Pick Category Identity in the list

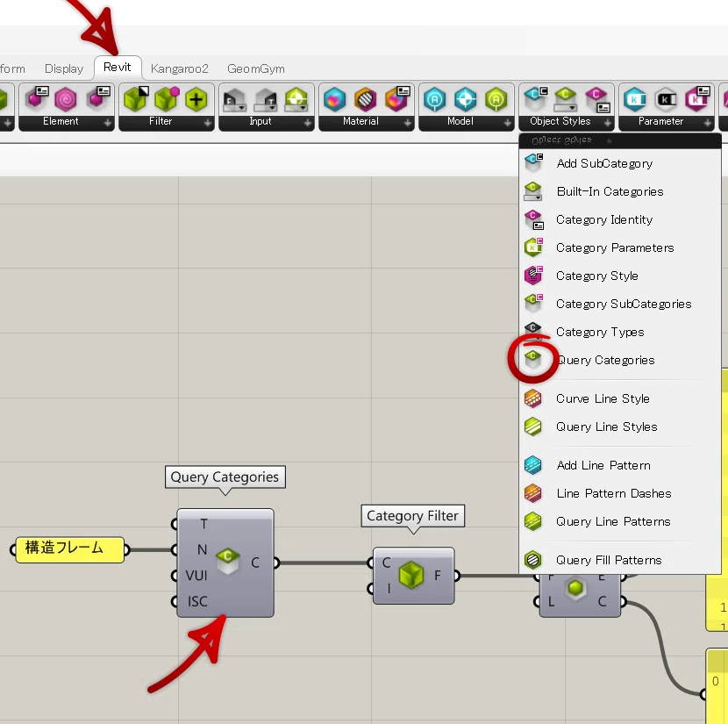tap(620, 219)
